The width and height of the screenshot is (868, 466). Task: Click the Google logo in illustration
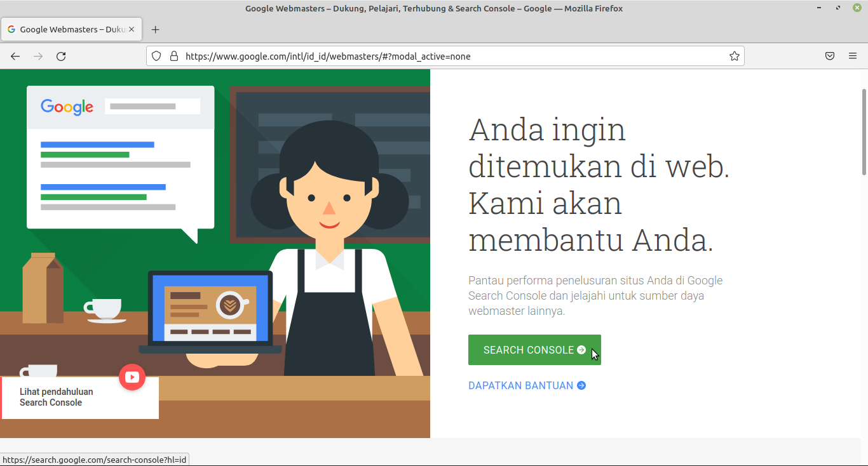click(x=67, y=107)
